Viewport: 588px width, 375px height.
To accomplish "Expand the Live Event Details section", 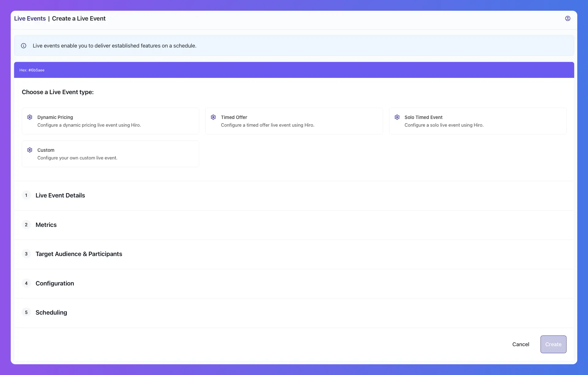I will click(294, 195).
